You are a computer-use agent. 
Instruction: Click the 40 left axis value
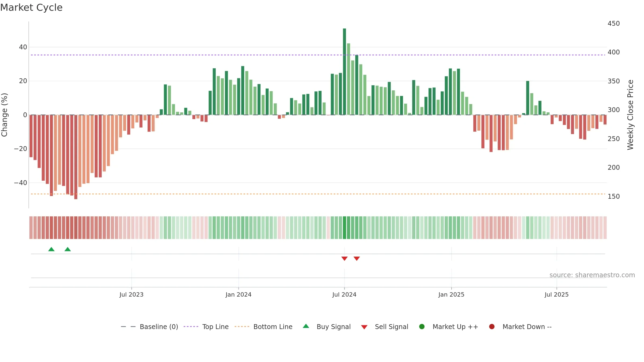[x=23, y=47]
